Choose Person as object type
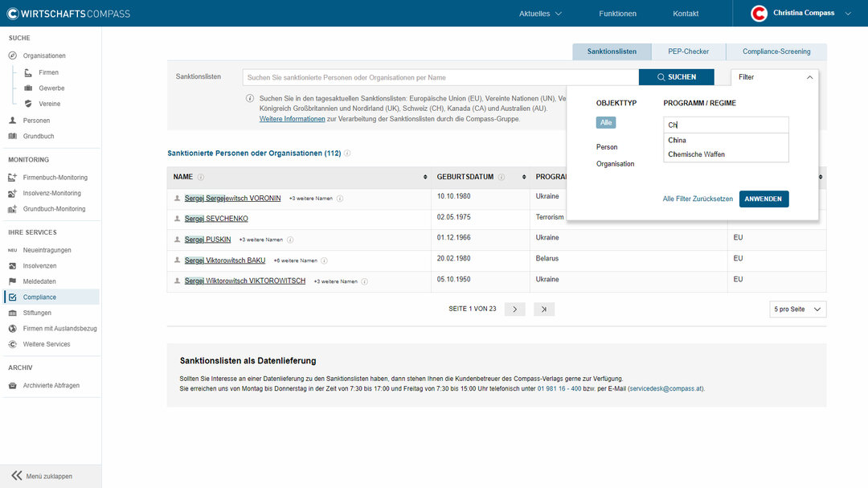Viewport: 868px width, 488px height. (607, 147)
